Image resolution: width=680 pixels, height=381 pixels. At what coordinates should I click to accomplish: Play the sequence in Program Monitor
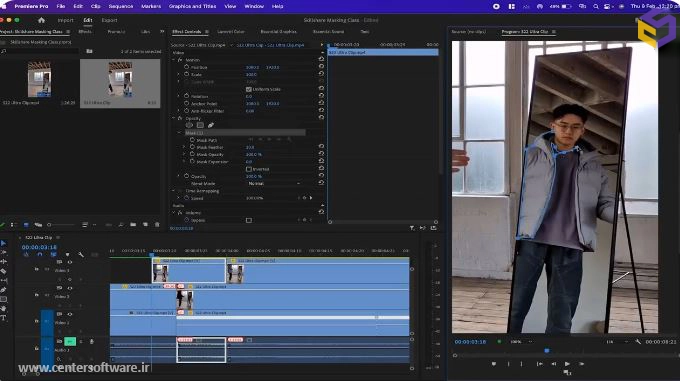coord(567,364)
